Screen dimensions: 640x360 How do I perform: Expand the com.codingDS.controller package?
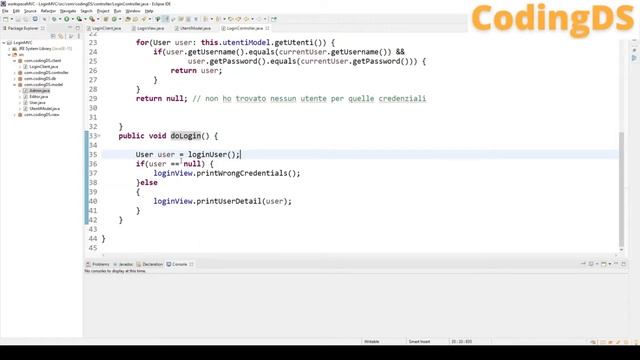15,73
